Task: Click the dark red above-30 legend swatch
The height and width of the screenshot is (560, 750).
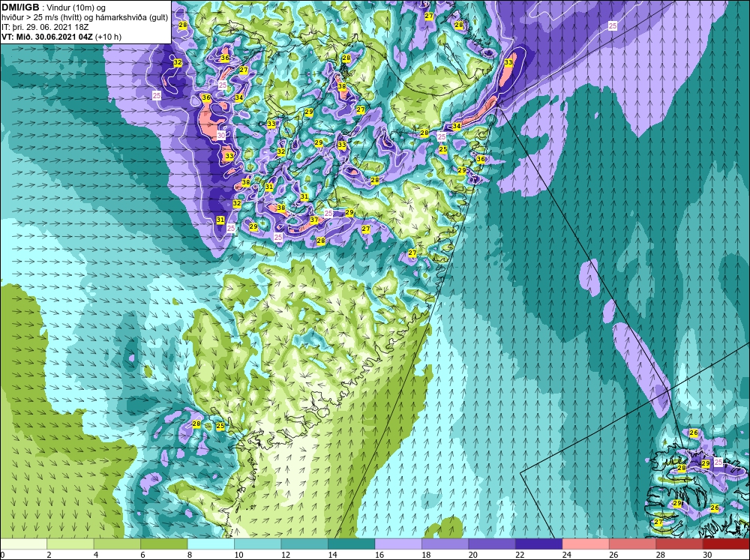Action: click(727, 544)
